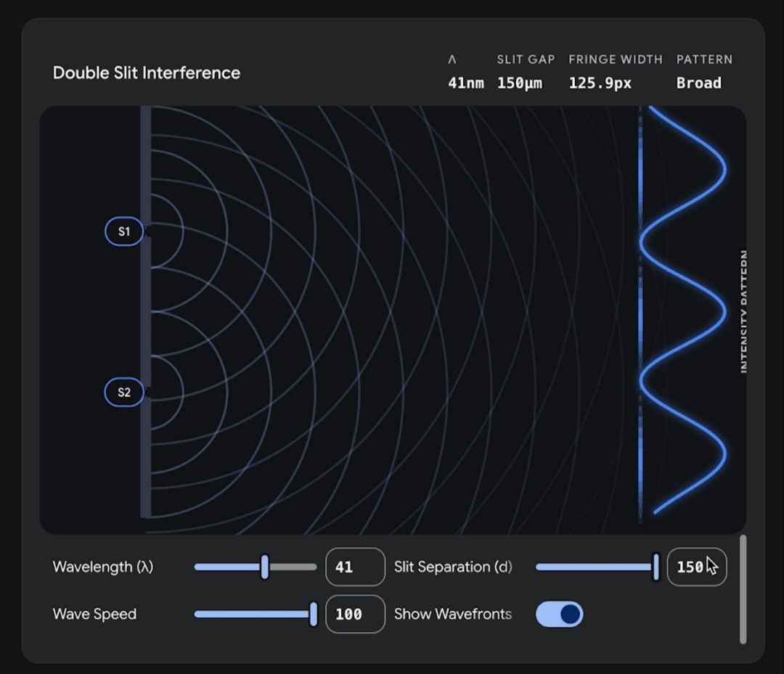Click the Double Slit Interference title
Image resolution: width=784 pixels, height=674 pixels.
(147, 73)
